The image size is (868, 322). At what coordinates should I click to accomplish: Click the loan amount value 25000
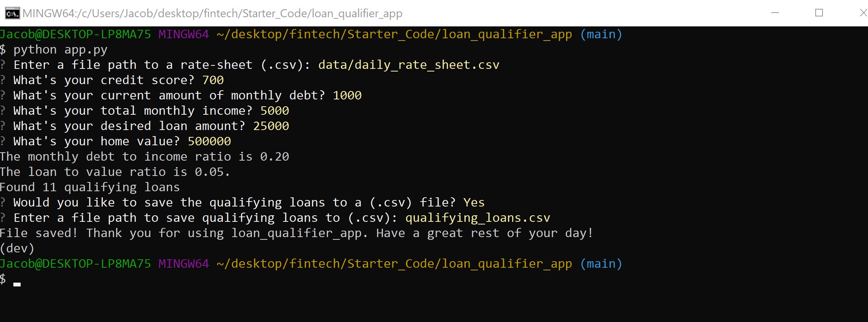tap(271, 126)
